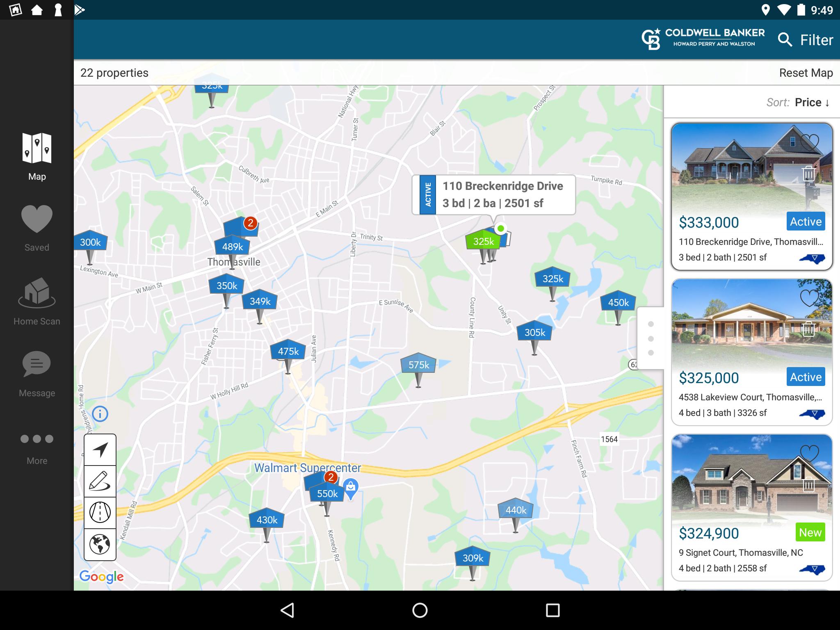Remove 110 Breckenridge Drive with trash icon
Screen dimensions: 840x630
pyautogui.click(x=808, y=173)
